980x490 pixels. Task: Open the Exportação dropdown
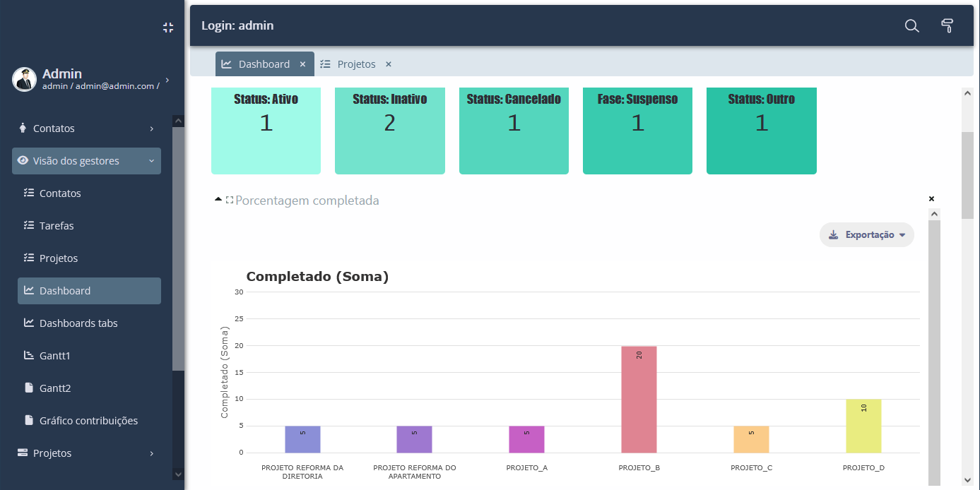(x=866, y=235)
